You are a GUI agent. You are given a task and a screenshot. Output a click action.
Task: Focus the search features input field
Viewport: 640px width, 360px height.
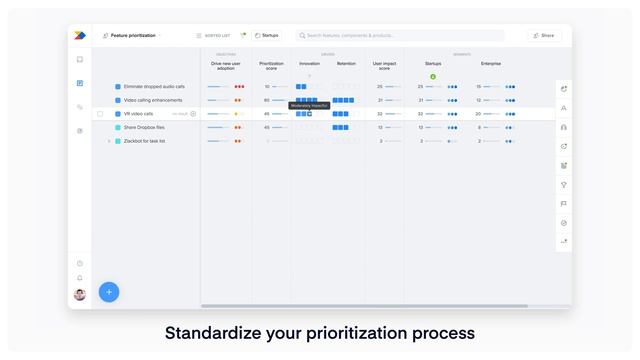point(400,36)
